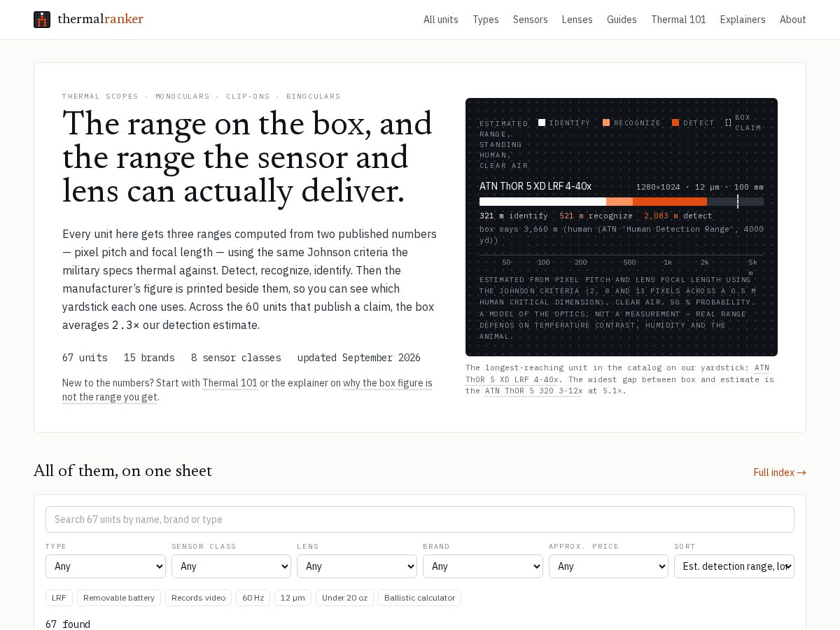Click the 'All of them, on one sheet' heading
840x630 pixels.
pos(122,471)
